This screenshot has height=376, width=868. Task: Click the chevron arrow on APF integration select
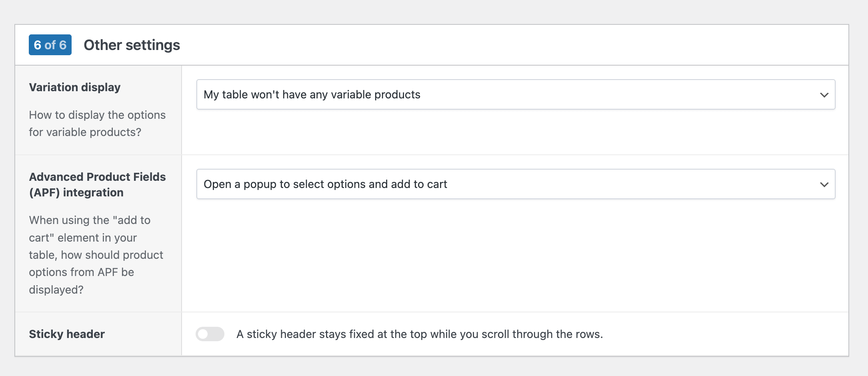pyautogui.click(x=824, y=184)
